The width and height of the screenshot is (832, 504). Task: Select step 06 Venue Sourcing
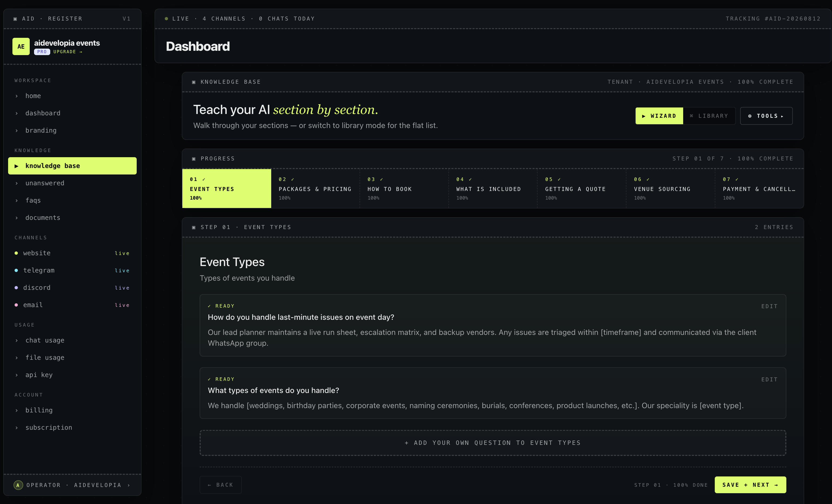[x=670, y=188]
